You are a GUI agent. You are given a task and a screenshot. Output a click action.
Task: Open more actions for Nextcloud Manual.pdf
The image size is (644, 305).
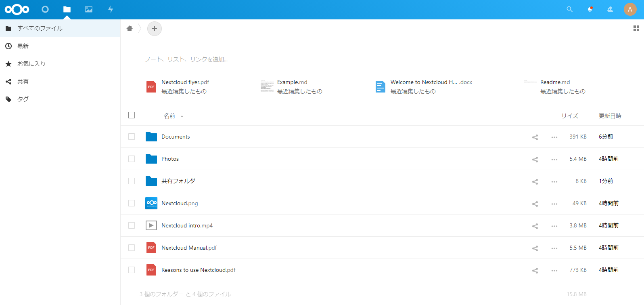coord(554,248)
